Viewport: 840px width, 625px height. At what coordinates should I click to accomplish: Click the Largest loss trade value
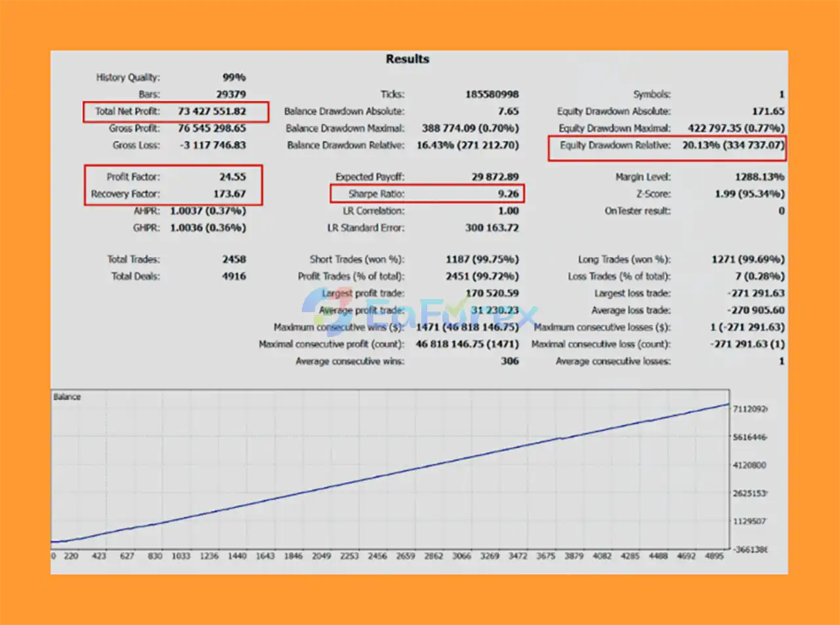[755, 294]
